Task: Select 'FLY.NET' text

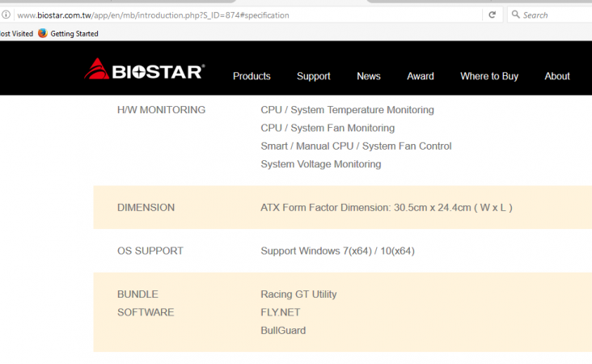Action: (281, 312)
